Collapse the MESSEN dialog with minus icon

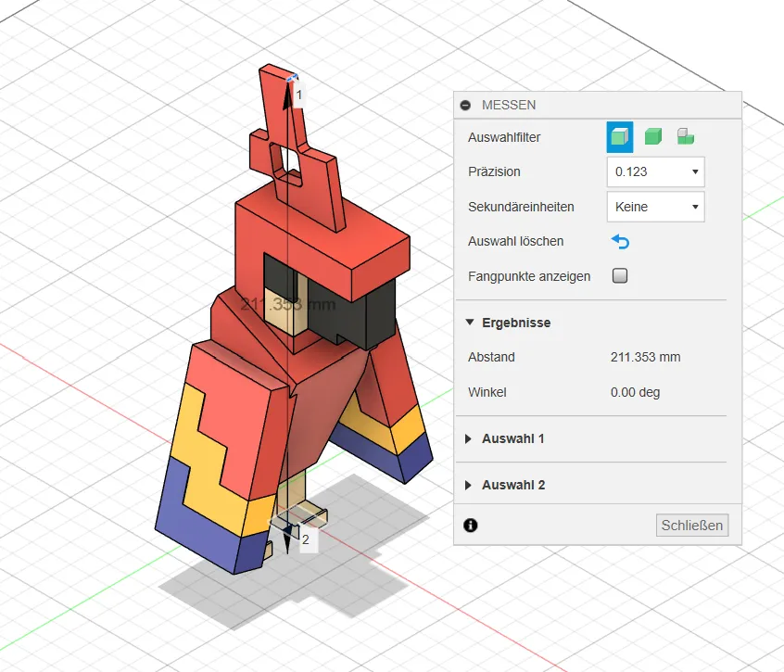[x=465, y=105]
